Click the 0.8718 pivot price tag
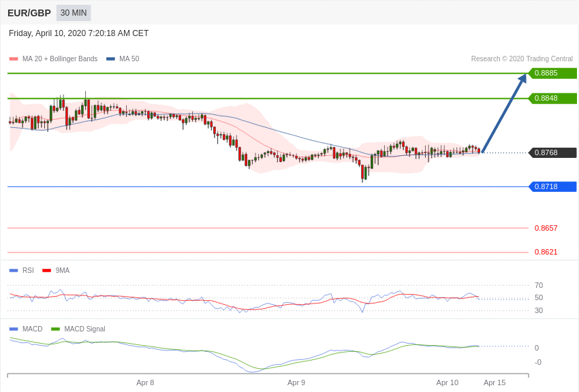579x392 pixels. (x=553, y=186)
